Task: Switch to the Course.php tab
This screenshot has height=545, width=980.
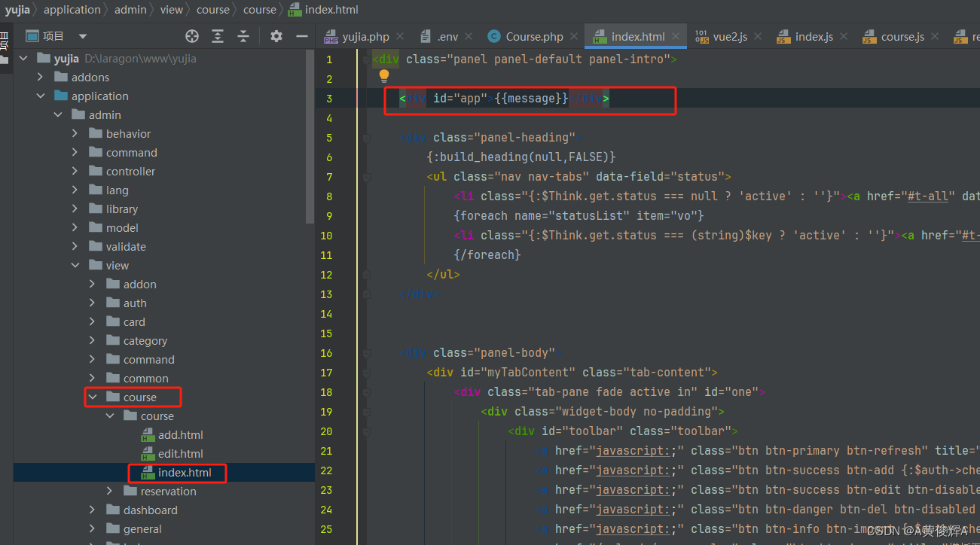Action: tap(533, 35)
